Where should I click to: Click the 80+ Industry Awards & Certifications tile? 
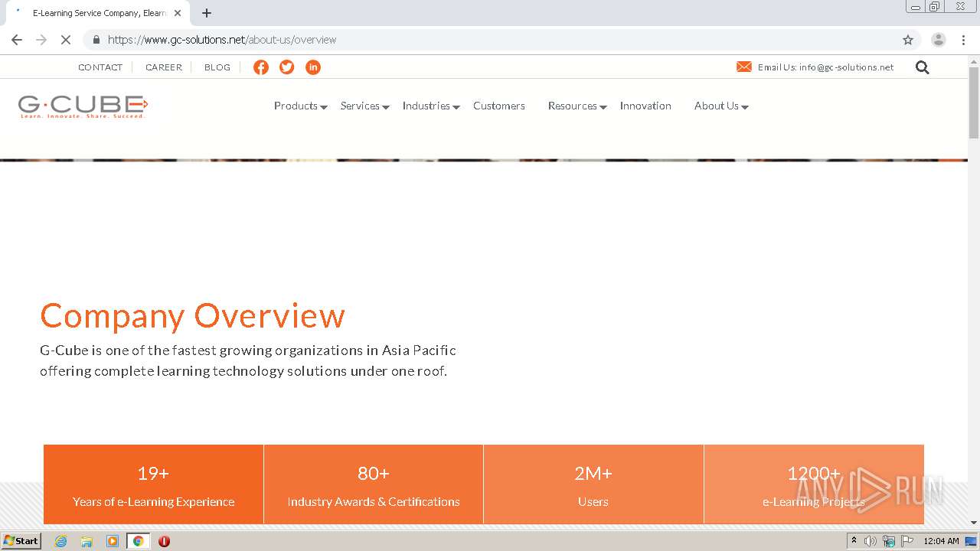[x=374, y=484]
